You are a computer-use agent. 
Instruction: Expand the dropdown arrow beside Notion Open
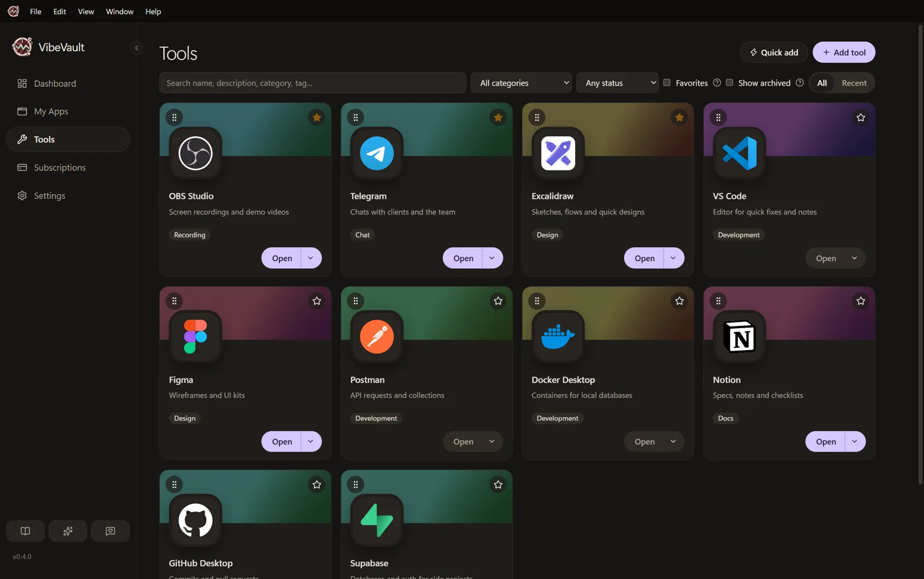click(x=855, y=441)
